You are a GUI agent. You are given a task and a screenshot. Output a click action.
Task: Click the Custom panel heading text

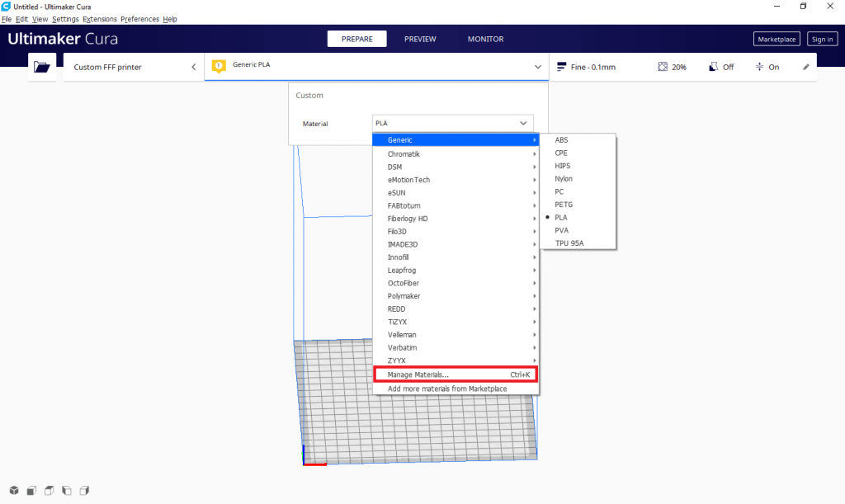[x=309, y=96]
